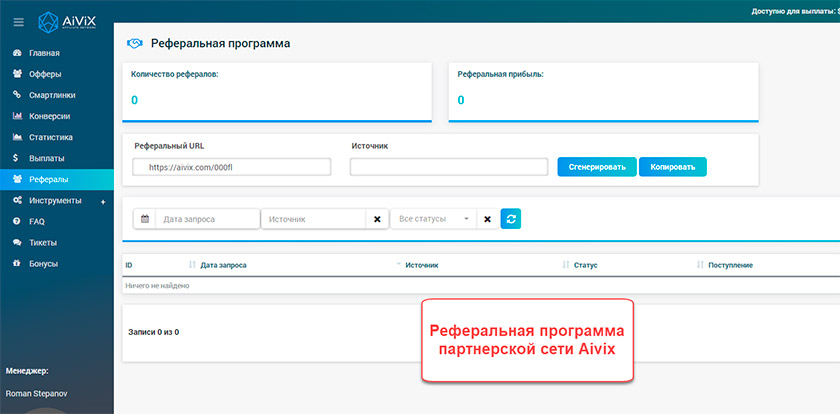Viewport: 840px width, 414px height.
Task: Click the Доступно для выплаты header text
Action: tap(795, 10)
